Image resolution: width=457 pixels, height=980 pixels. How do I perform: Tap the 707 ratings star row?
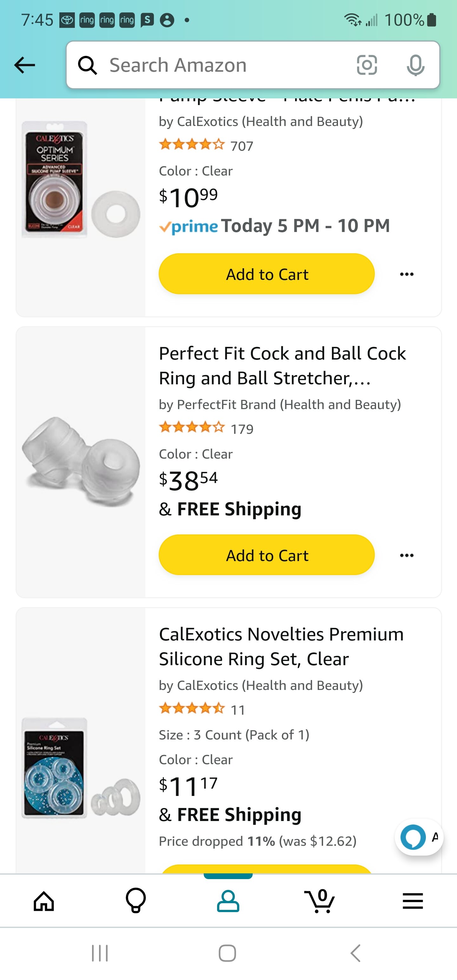click(x=206, y=145)
